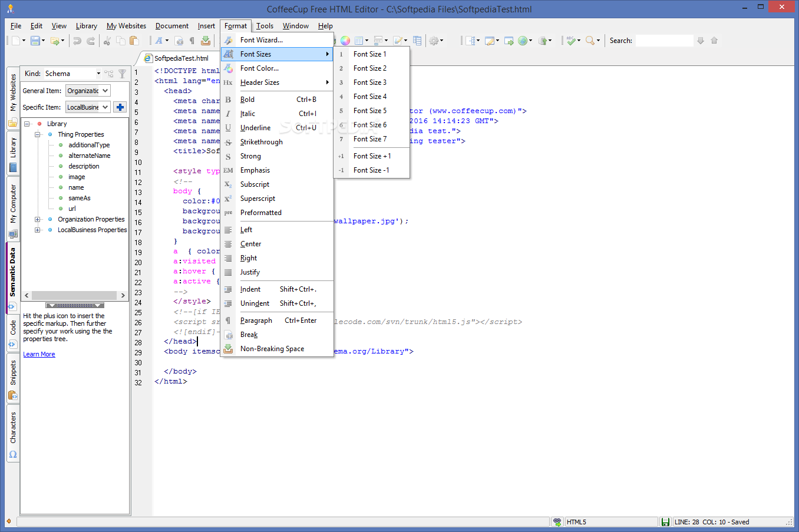Click the Open folder toolbar icon
The width and height of the screenshot is (799, 532).
(55, 41)
